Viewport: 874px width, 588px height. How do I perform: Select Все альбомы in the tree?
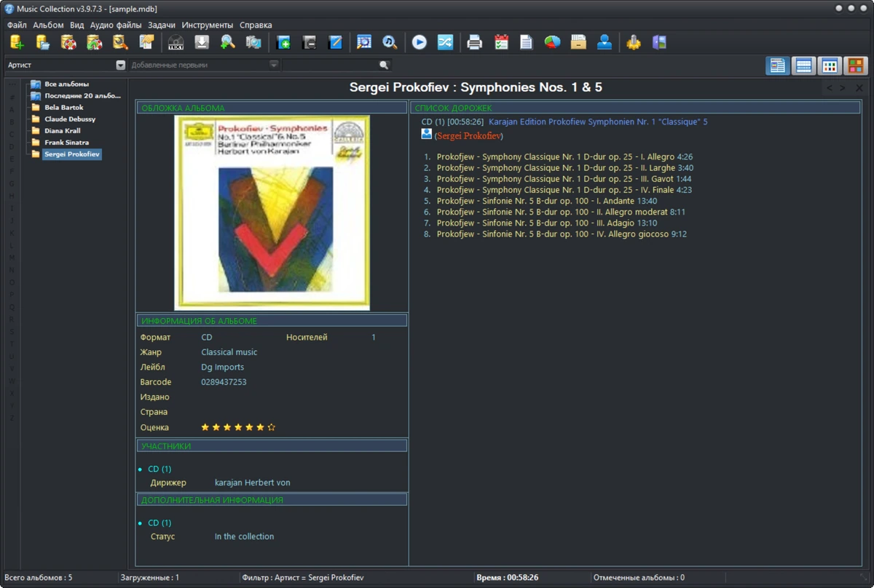66,84
